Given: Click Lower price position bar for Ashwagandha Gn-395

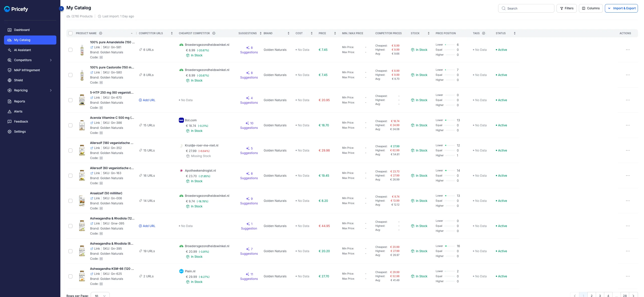Looking at the screenshot, I should coord(450,246).
